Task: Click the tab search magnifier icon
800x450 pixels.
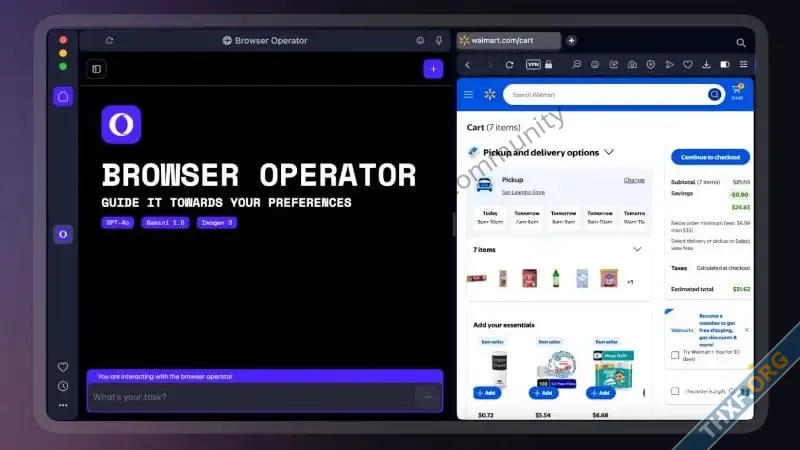Action: (741, 43)
